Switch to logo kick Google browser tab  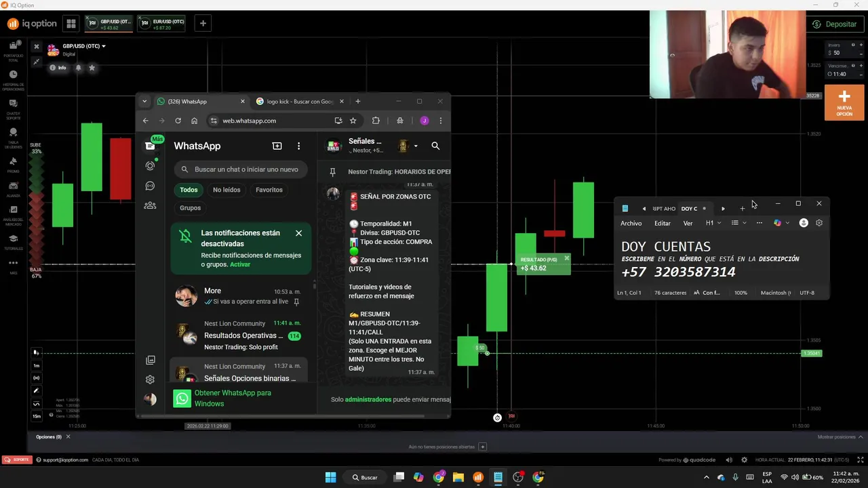tap(299, 102)
